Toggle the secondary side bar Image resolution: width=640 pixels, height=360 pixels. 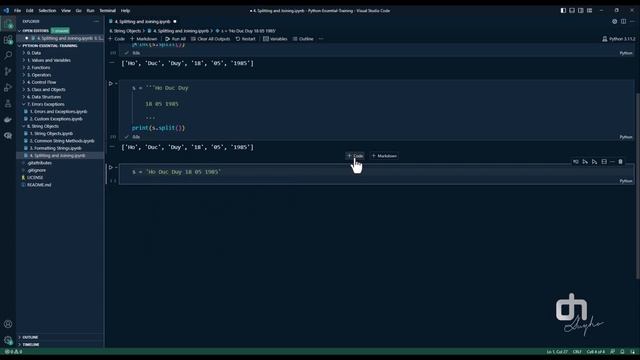pos(580,11)
